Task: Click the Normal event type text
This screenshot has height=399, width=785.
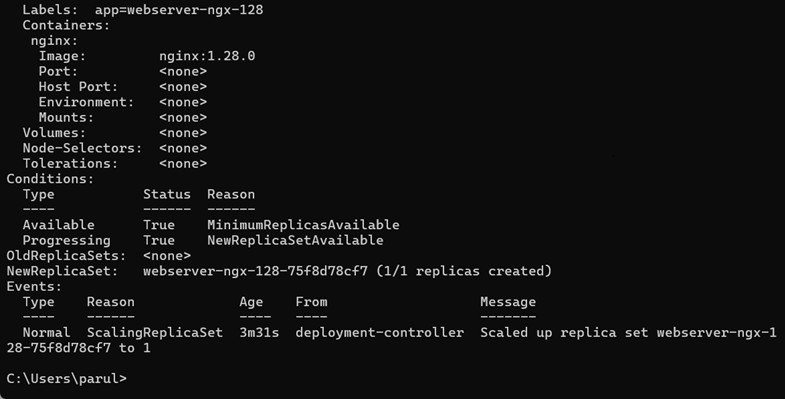Action: pos(47,332)
